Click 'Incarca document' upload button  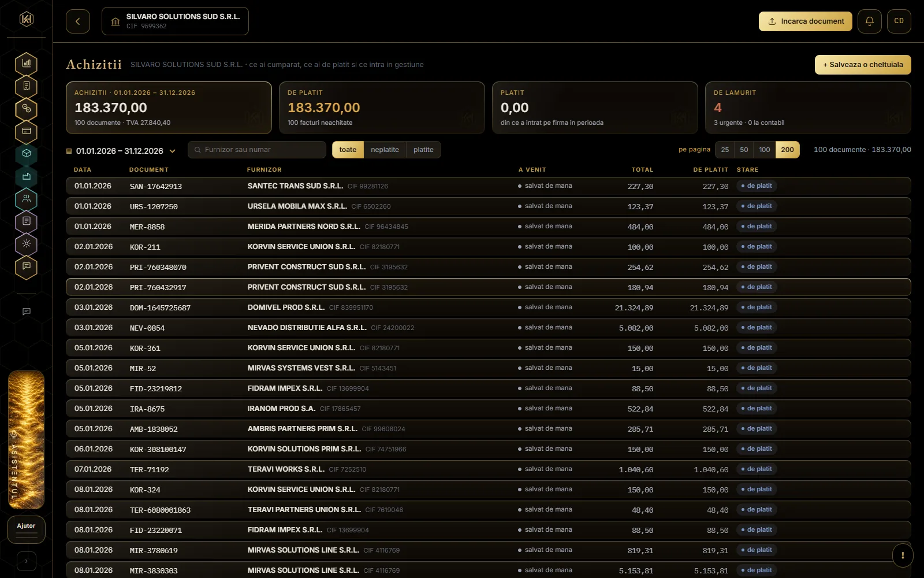click(x=806, y=21)
